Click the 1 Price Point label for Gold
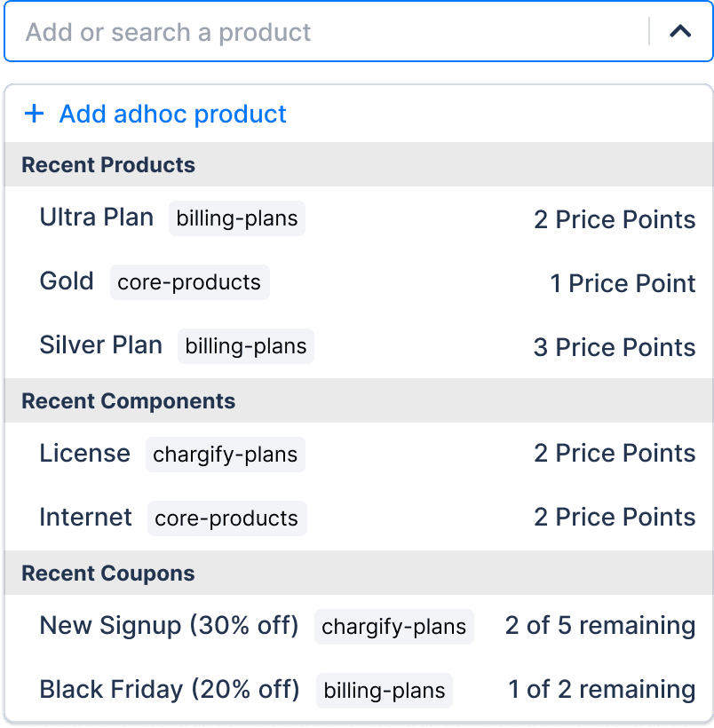Image resolution: width=714 pixels, height=728 pixels. [x=622, y=283]
